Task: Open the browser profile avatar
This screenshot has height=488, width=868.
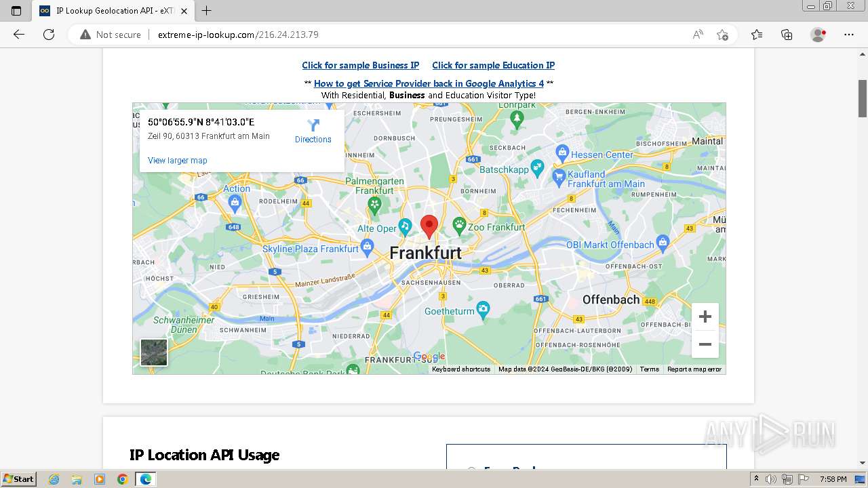Action: point(818,35)
